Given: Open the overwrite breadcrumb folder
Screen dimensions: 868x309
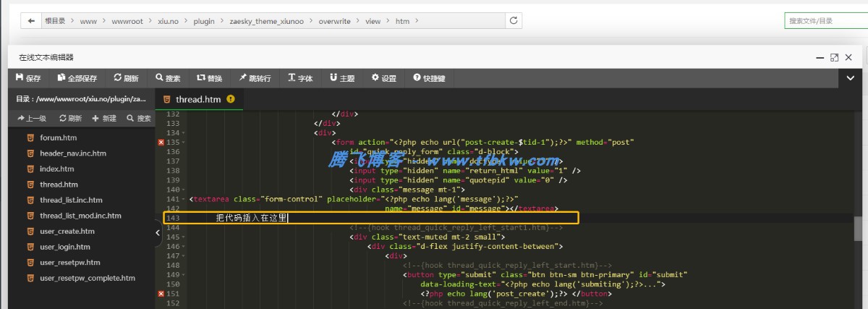Looking at the screenshot, I should 335,21.
